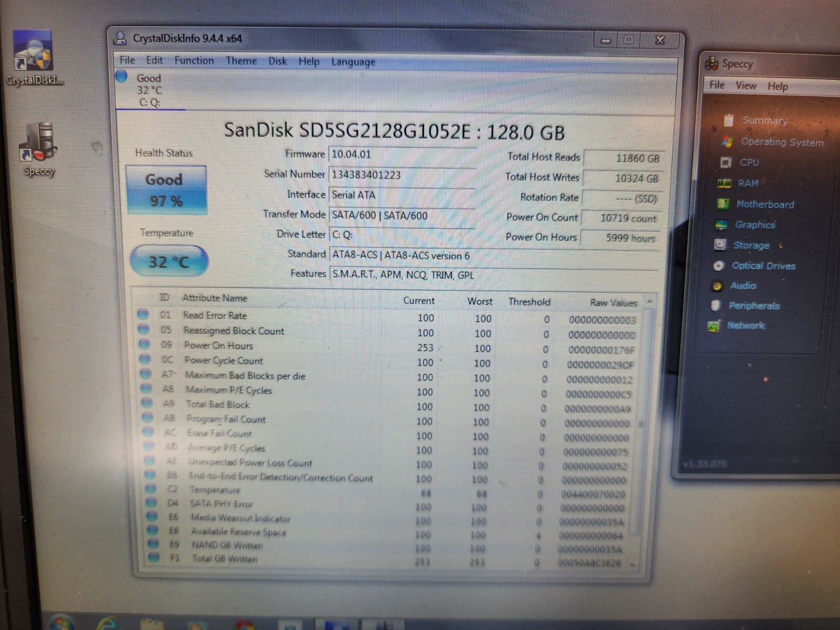Click the Total Host Writes value 10324 GB
This screenshot has width=840, height=630.
click(x=623, y=178)
